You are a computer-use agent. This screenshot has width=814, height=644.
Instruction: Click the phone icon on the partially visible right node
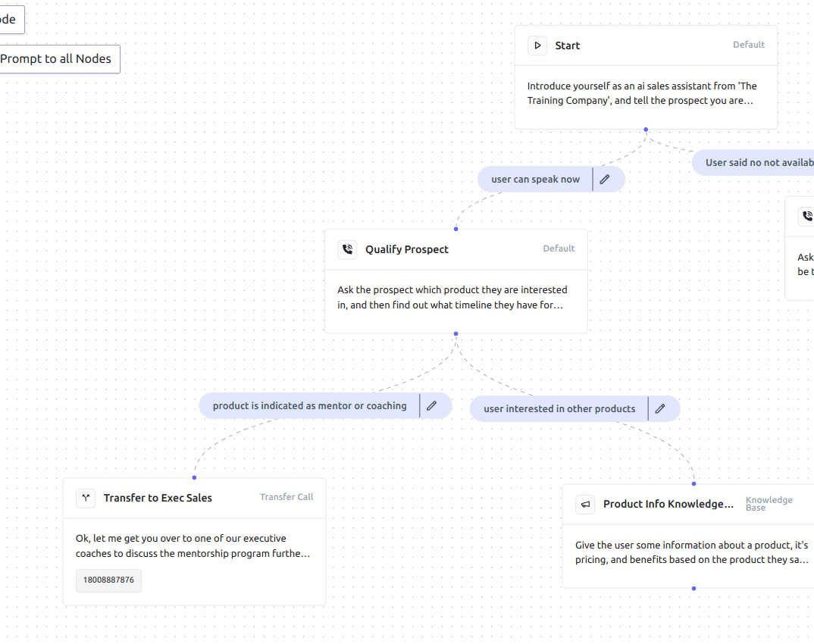tap(808, 215)
